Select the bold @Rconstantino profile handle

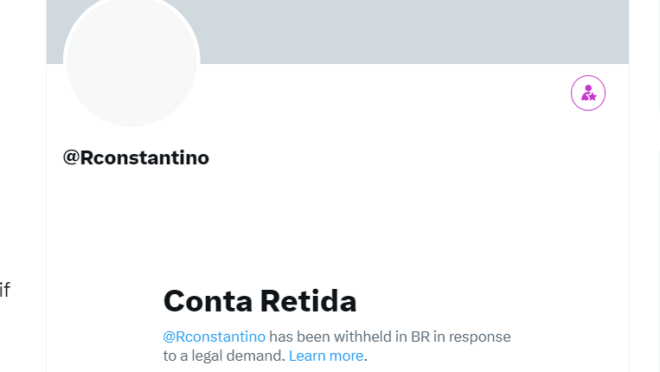point(136,158)
